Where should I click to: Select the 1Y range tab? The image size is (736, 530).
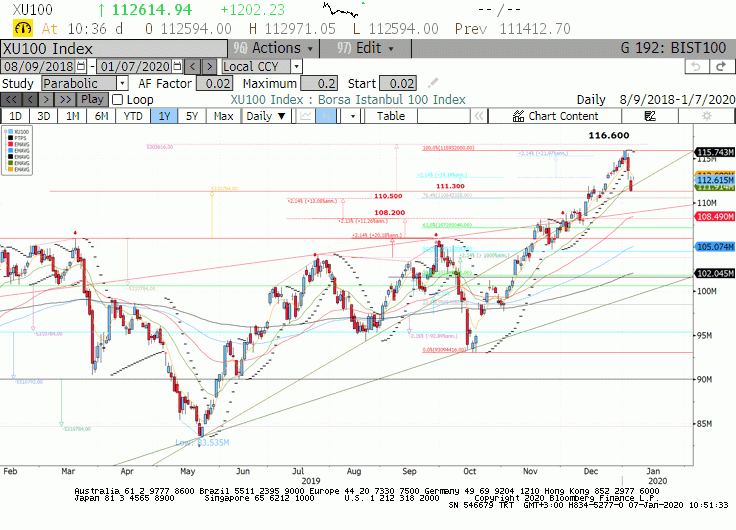click(164, 116)
